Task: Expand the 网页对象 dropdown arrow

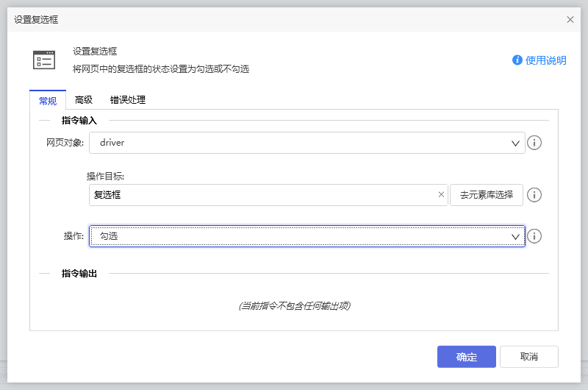Action: 516,143
